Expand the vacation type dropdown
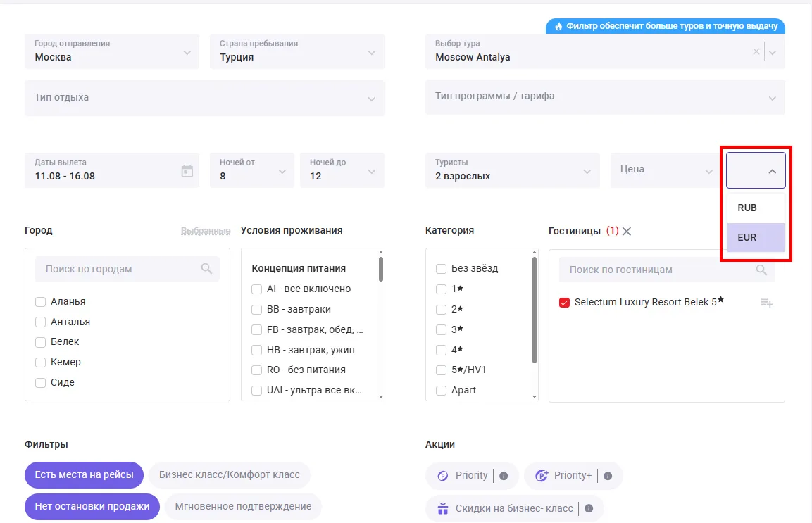The width and height of the screenshot is (812, 523). click(x=371, y=99)
